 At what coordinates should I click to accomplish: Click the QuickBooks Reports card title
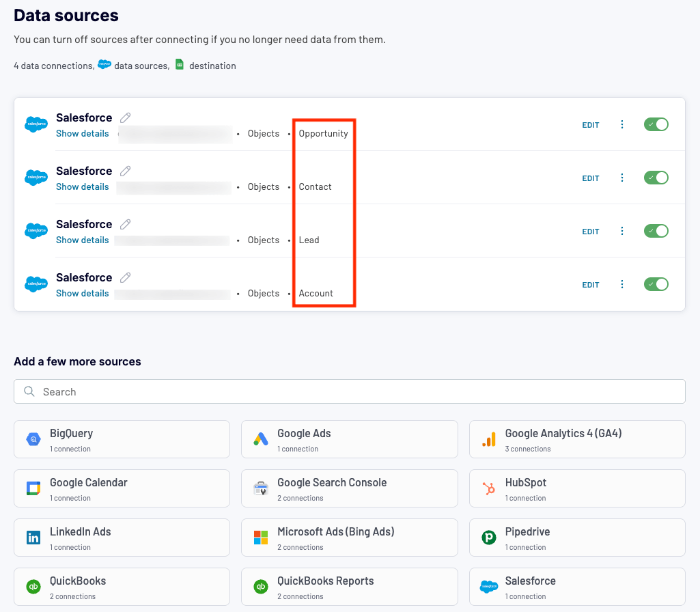326,581
